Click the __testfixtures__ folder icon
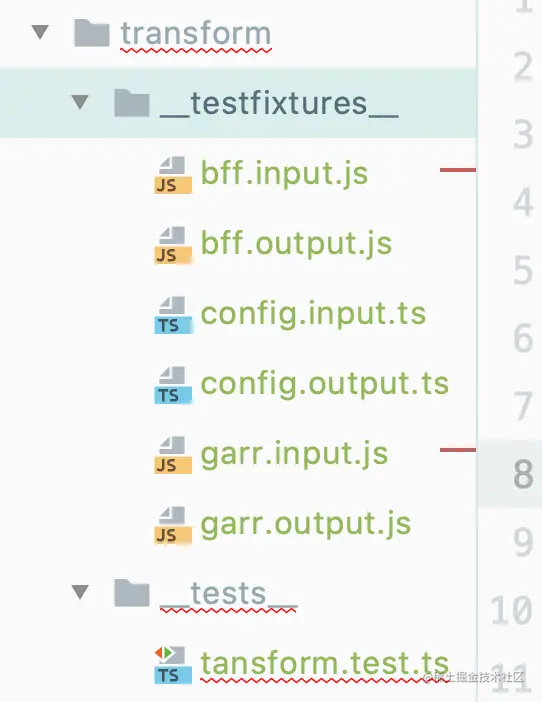Screen dimensions: 542x702 (132, 103)
